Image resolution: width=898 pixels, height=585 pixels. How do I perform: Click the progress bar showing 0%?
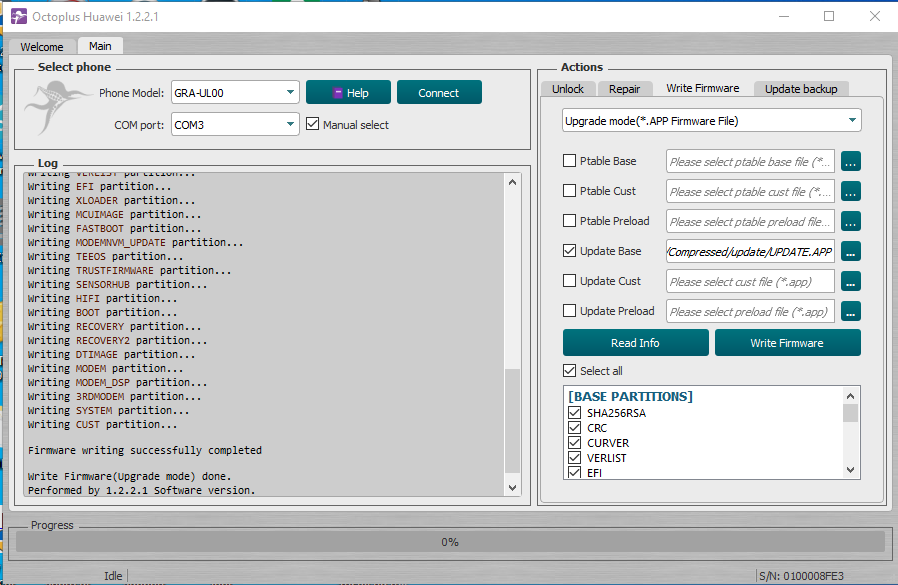(x=450, y=541)
